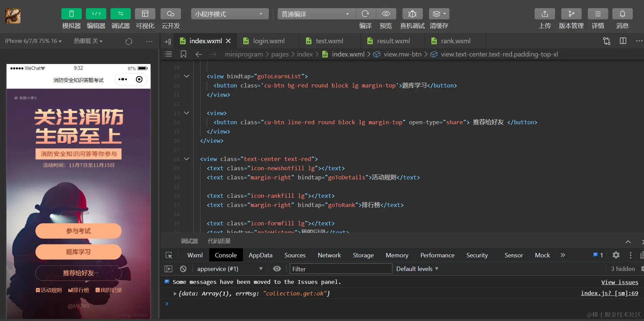Click the console Filter input field
This screenshot has width=644, height=321.
tap(341, 269)
